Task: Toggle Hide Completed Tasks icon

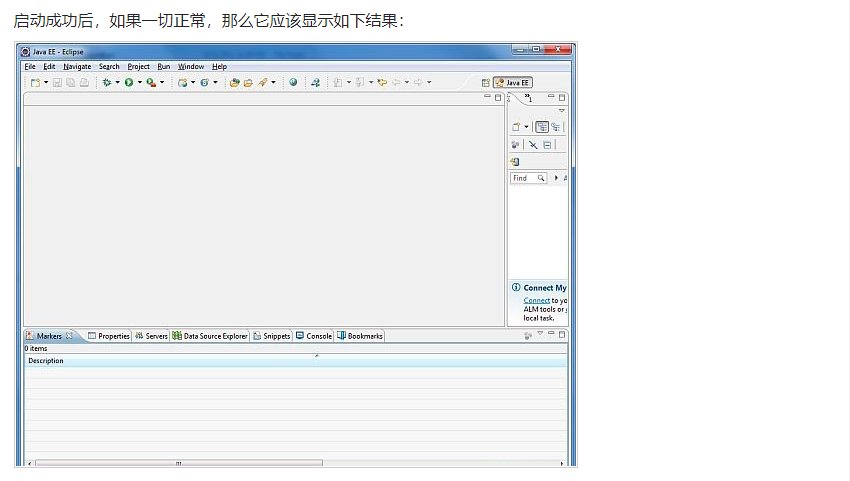Action: coord(533,145)
